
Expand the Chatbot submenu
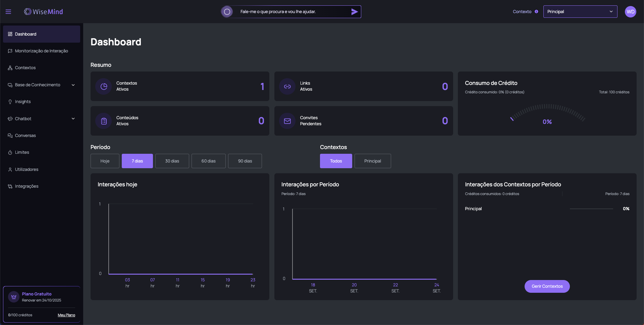pyautogui.click(x=73, y=119)
